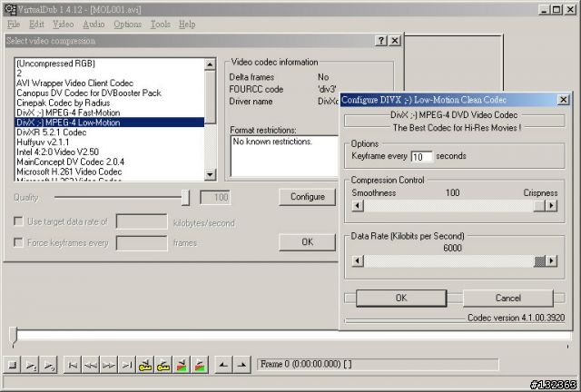Click the codec list scrollbar thumb
Viewport: 581px width, 392px height.
[x=210, y=97]
